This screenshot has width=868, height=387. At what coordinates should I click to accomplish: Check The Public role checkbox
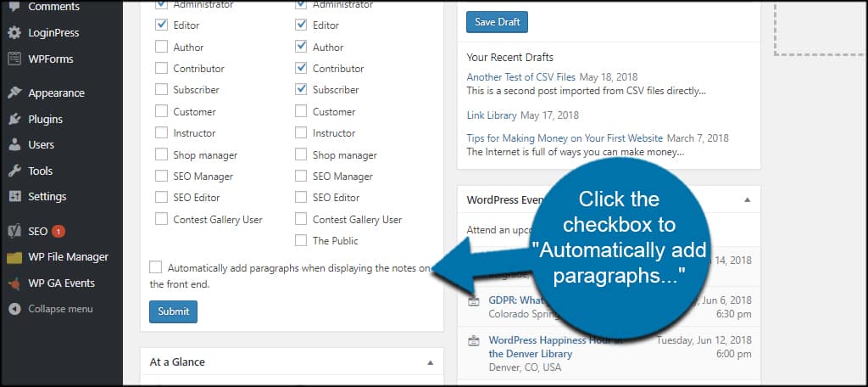point(301,240)
